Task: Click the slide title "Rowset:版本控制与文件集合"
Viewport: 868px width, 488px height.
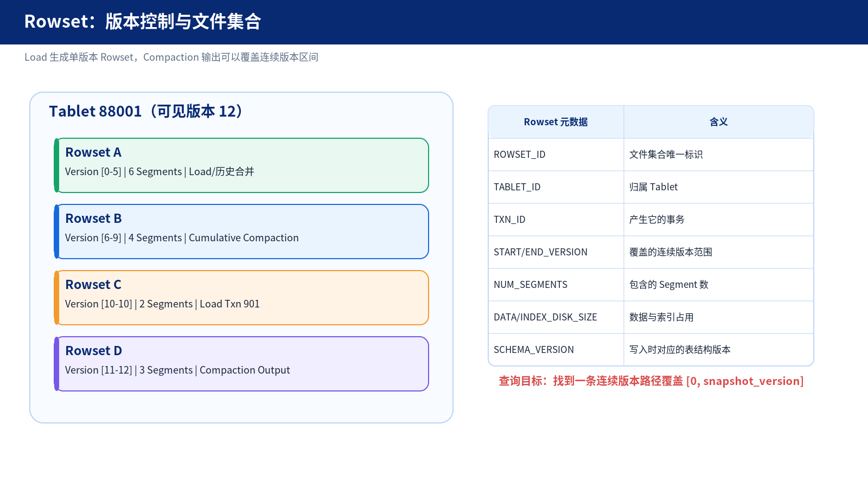Action: coord(143,22)
